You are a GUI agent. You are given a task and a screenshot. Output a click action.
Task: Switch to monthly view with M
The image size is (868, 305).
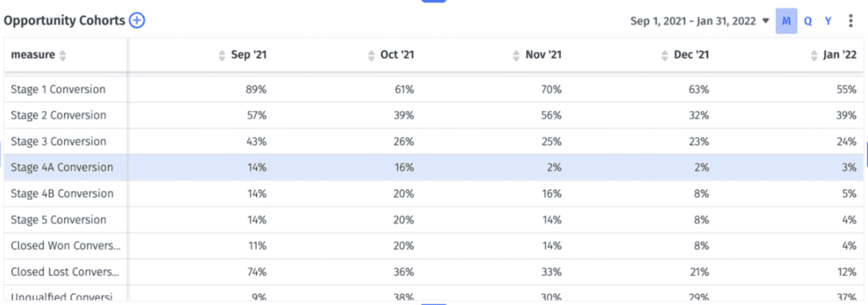coord(786,21)
